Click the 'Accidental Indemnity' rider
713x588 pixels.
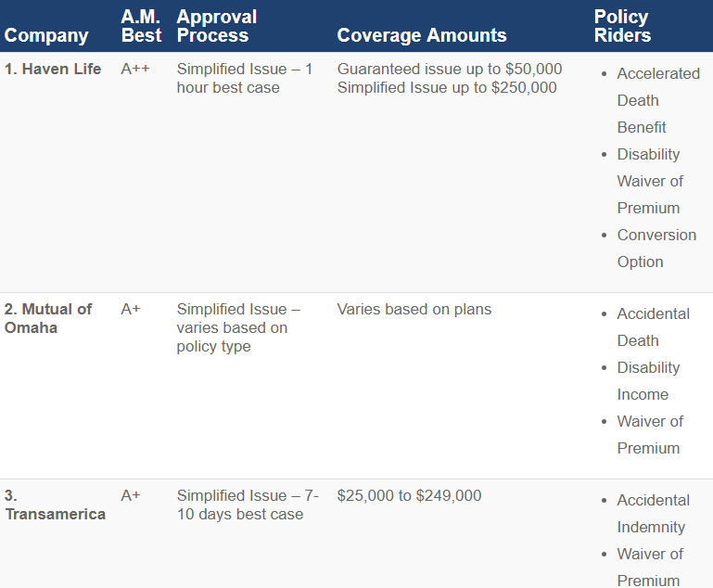(653, 514)
